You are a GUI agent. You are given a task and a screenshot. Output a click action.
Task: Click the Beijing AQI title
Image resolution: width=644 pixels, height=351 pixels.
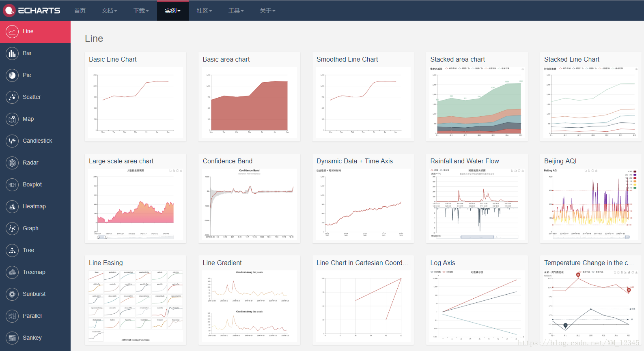(x=560, y=161)
